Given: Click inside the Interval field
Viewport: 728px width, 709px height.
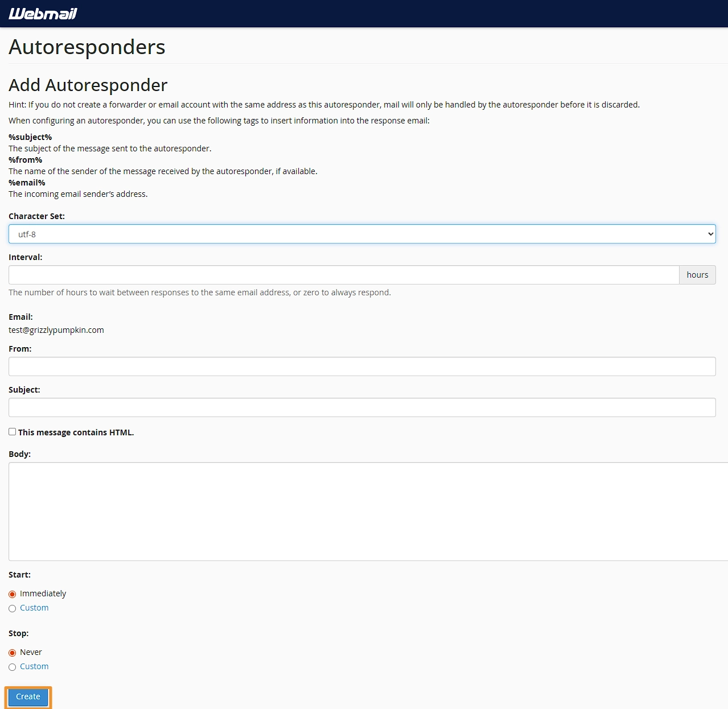Looking at the screenshot, I should click(x=342, y=275).
